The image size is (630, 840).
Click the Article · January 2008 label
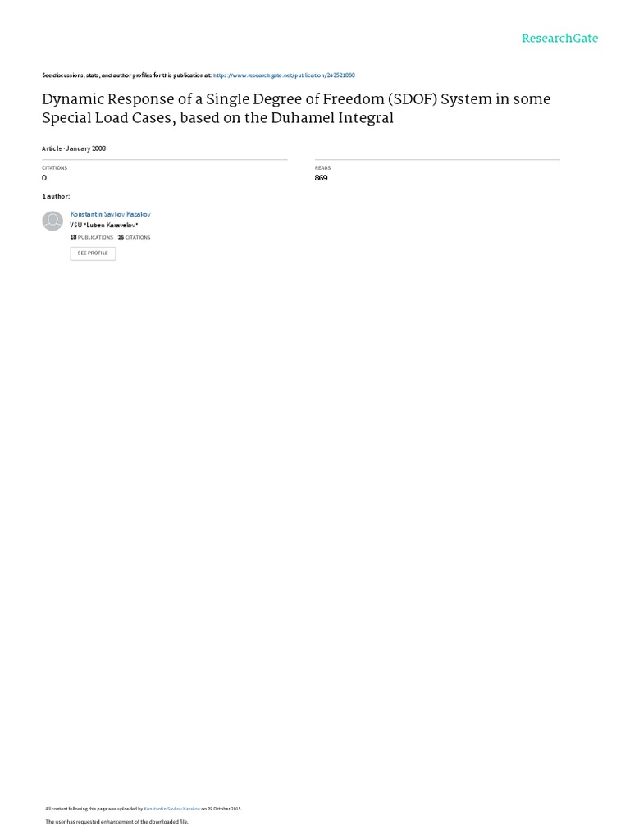click(74, 148)
